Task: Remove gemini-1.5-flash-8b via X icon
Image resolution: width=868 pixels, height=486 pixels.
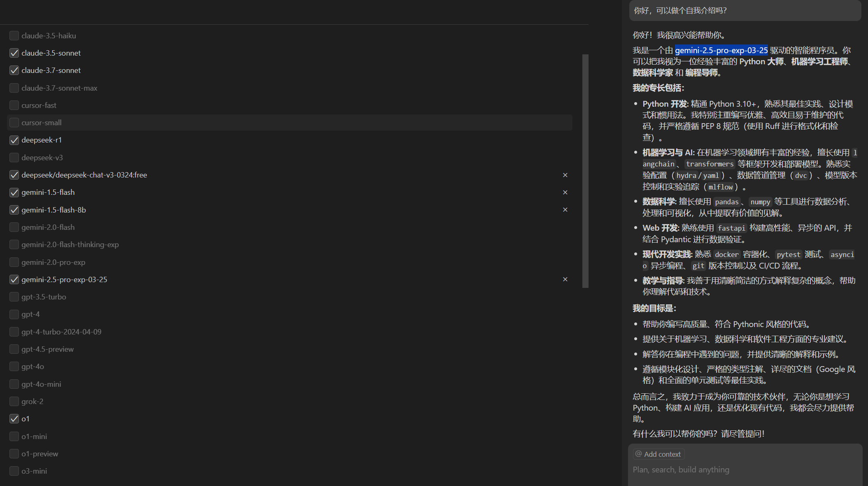Action: [565, 210]
